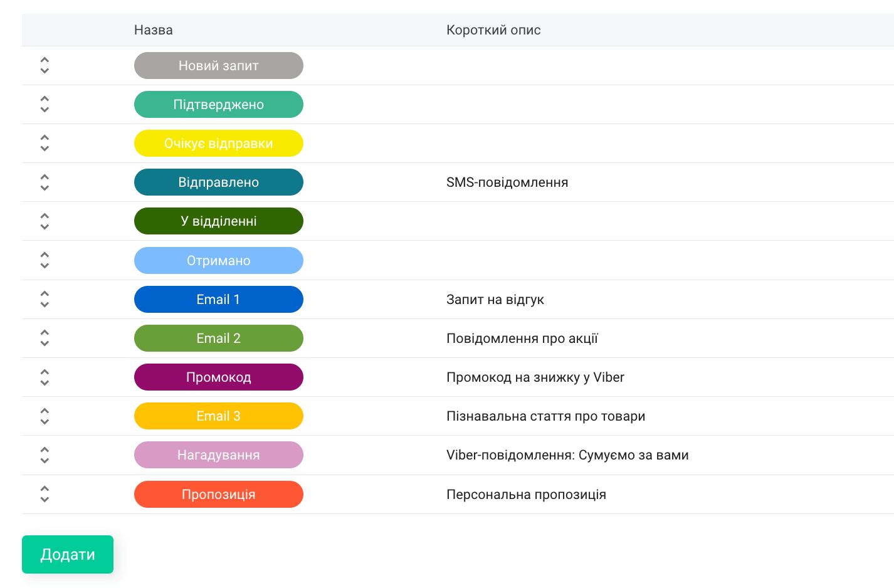
Task: Select the blue Email 1 badge
Action: click(x=219, y=299)
